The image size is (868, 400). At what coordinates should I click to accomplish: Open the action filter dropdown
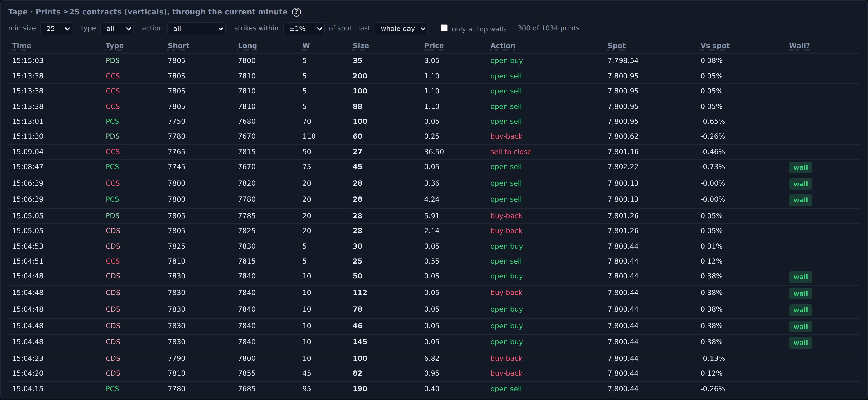pos(197,29)
